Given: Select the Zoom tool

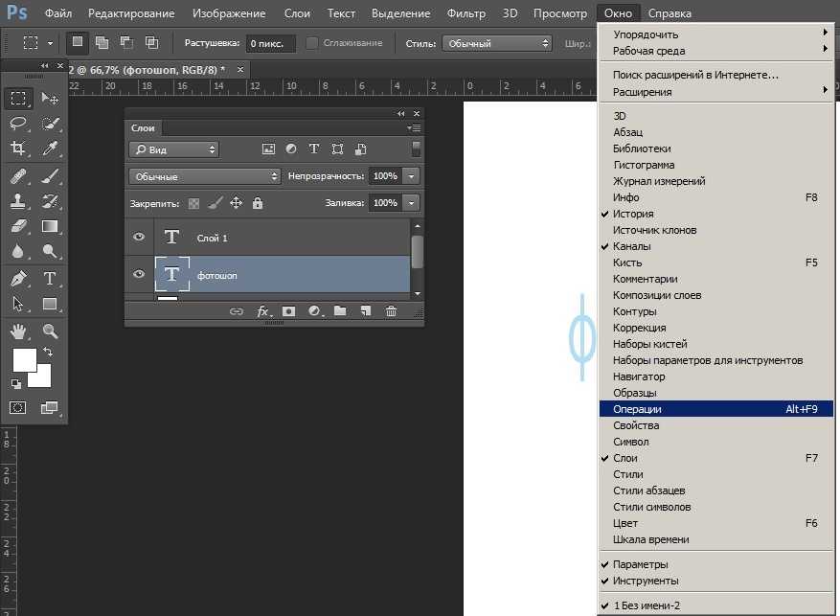Looking at the screenshot, I should [x=51, y=331].
